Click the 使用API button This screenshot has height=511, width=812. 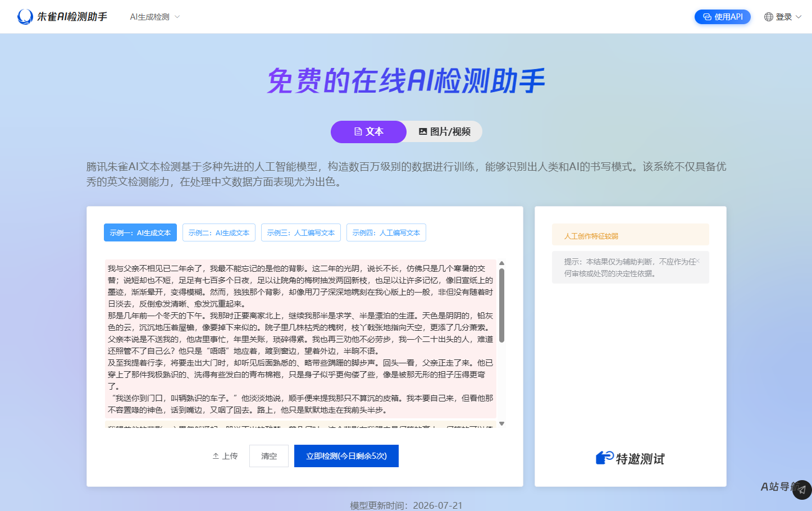point(723,17)
